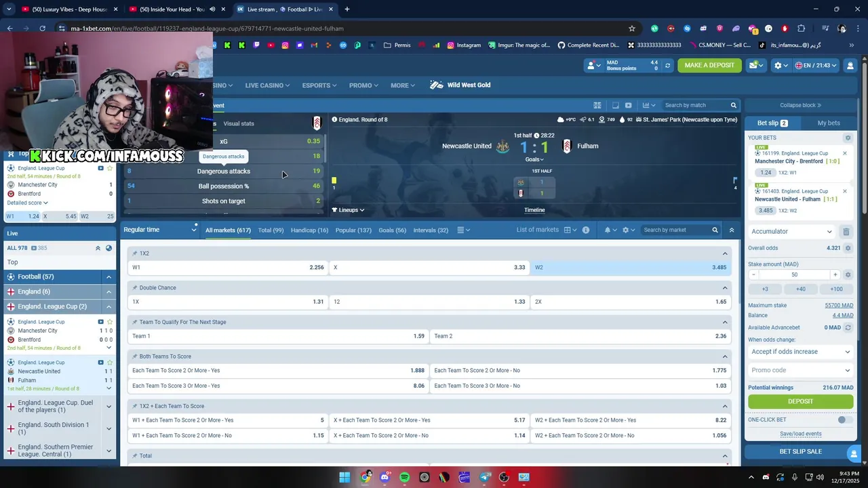Image resolution: width=868 pixels, height=488 pixels.
Task: Decrease stake with the minus button
Action: pos(753,274)
